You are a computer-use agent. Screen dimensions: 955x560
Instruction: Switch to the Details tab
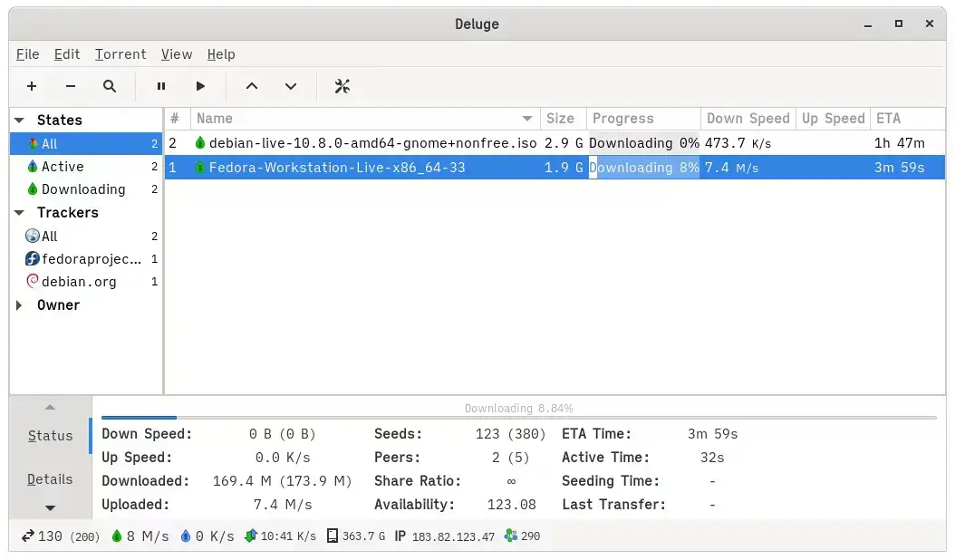50,479
